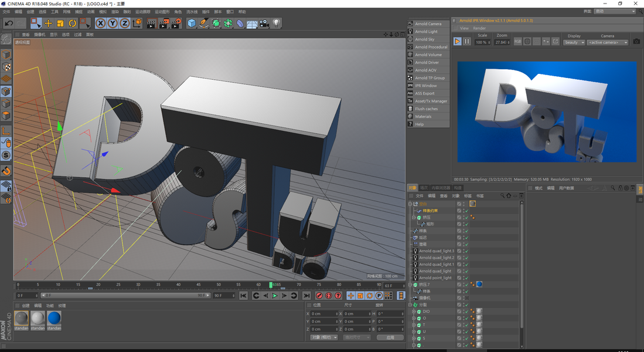This screenshot has width=644, height=352.
Task: Open Arnold Camera from the plugin list
Action: 428,24
